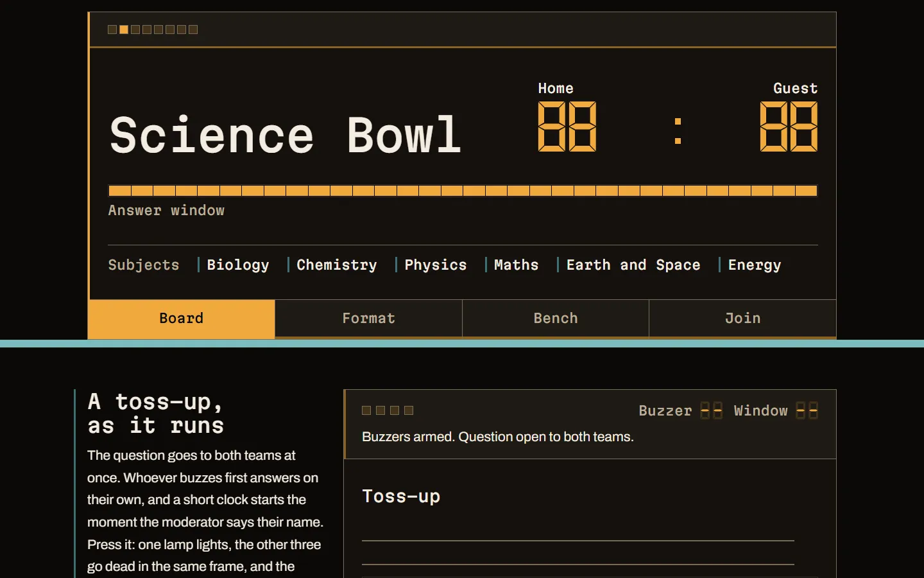Click the lit amber lamp in the header strip
Screen dimensions: 924x578
[x=124, y=30]
